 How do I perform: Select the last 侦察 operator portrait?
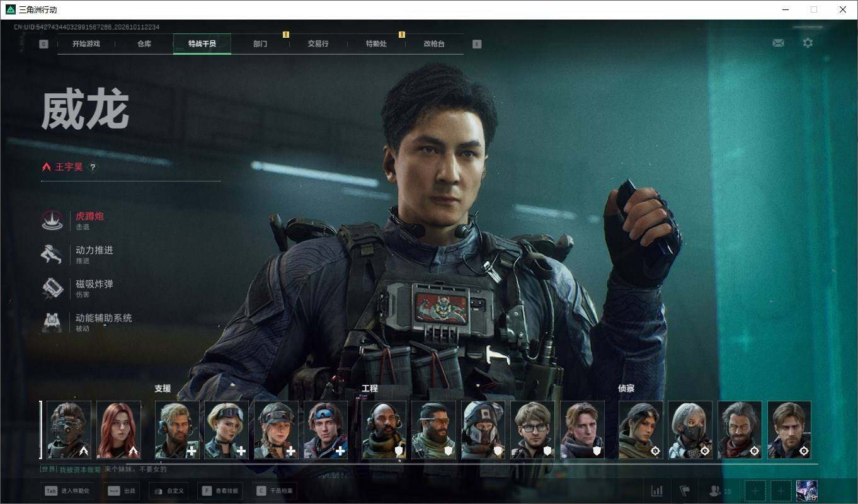(x=789, y=430)
